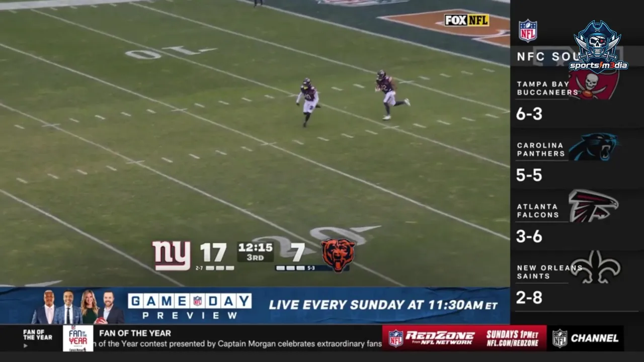Click the GameDay Preview title banner
Image resolution: width=644 pixels, height=362 pixels.
(190, 306)
